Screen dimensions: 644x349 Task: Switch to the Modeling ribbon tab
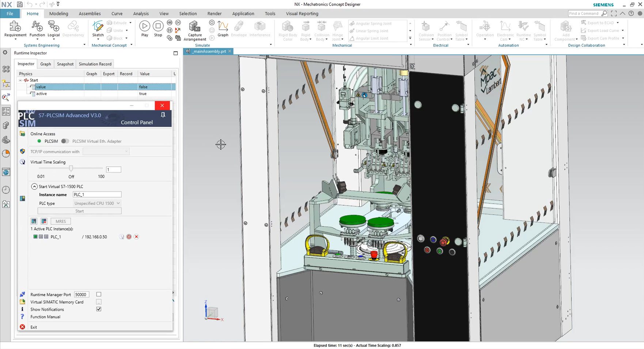click(x=59, y=14)
